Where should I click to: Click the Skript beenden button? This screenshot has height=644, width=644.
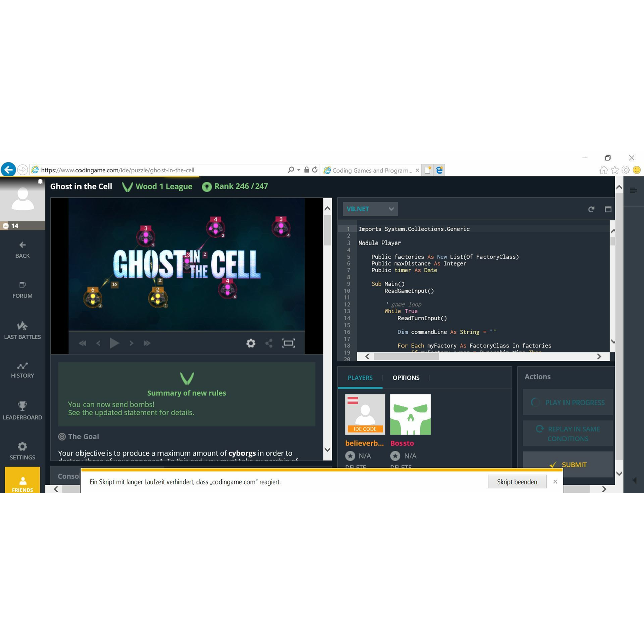click(517, 481)
